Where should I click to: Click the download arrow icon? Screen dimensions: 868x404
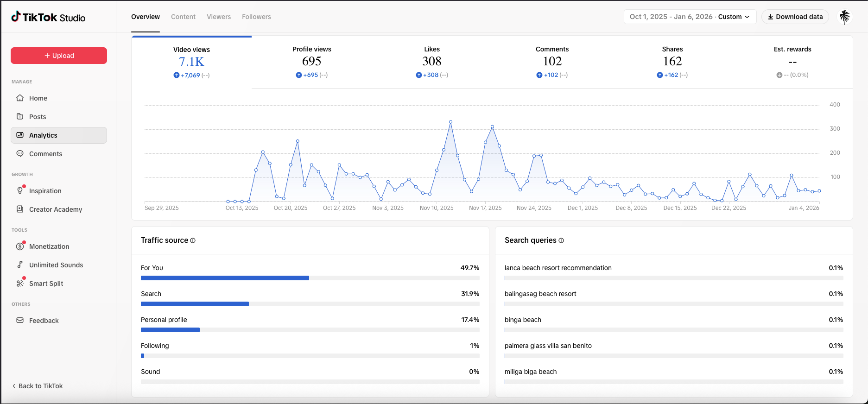(770, 17)
